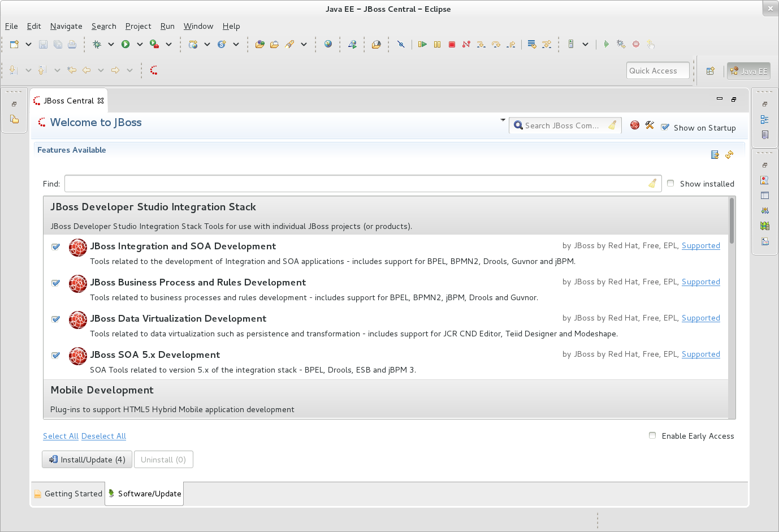Click the flashlight Search icon
The width and height of the screenshot is (779, 532).
[x=289, y=44]
